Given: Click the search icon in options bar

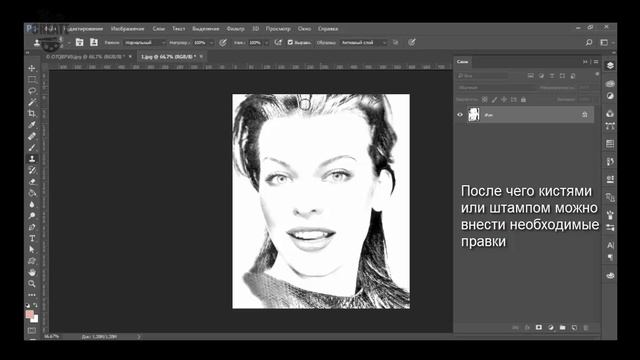Looking at the screenshot, I should tap(589, 42).
